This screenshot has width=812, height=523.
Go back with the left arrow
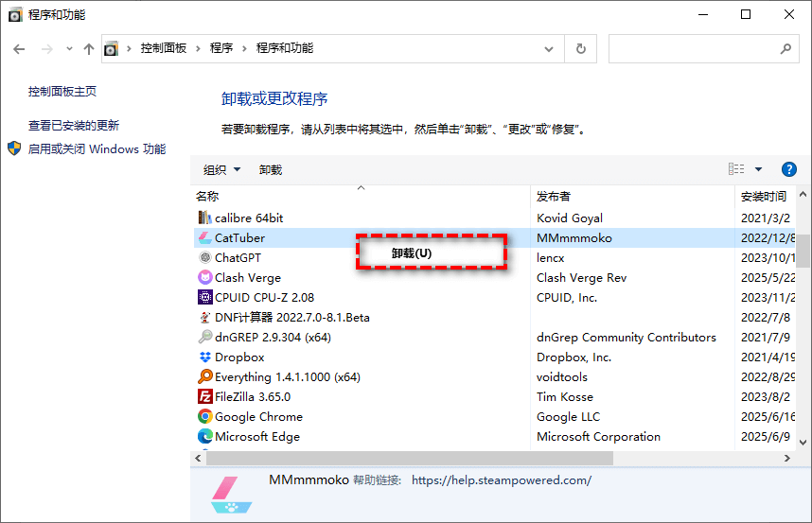pyautogui.click(x=19, y=49)
